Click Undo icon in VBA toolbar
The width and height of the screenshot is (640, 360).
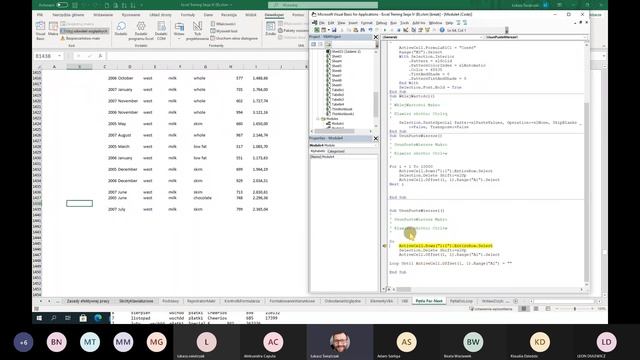click(x=370, y=30)
